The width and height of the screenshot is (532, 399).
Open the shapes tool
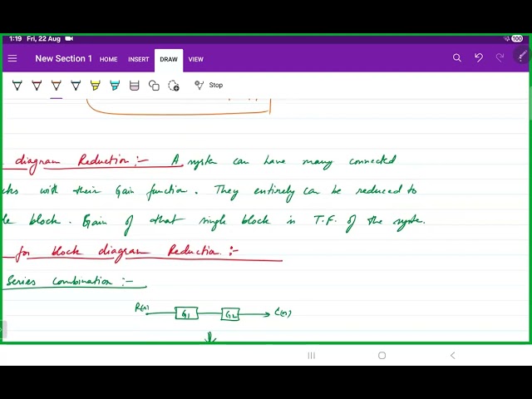click(x=154, y=85)
